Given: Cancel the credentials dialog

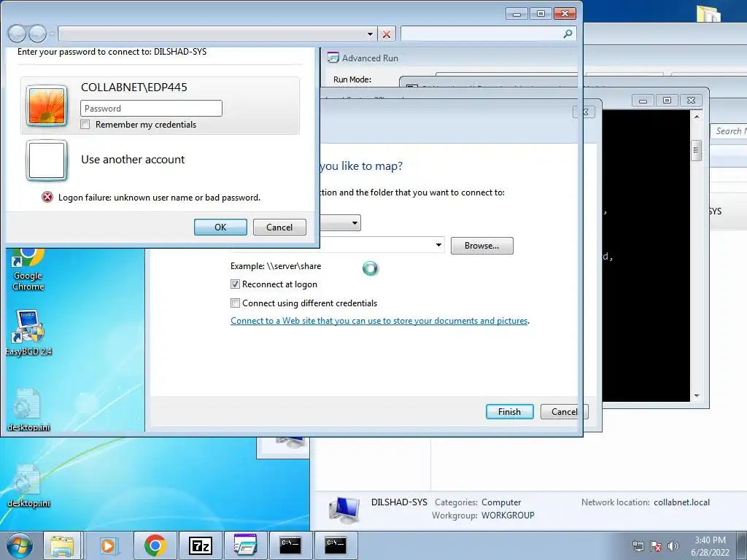Looking at the screenshot, I should pos(279,227).
